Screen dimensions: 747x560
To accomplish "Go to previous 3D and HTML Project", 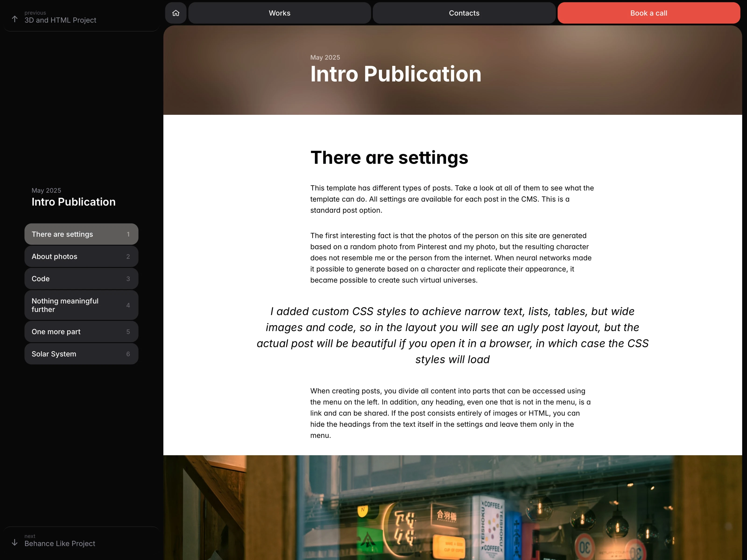I will pyautogui.click(x=60, y=20).
